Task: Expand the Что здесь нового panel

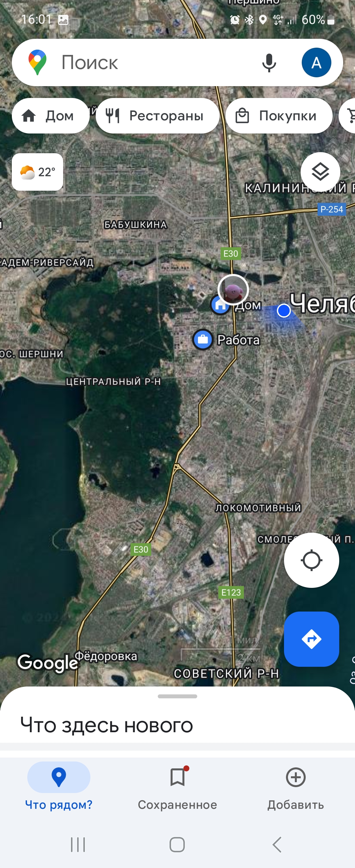Action: coord(106,725)
